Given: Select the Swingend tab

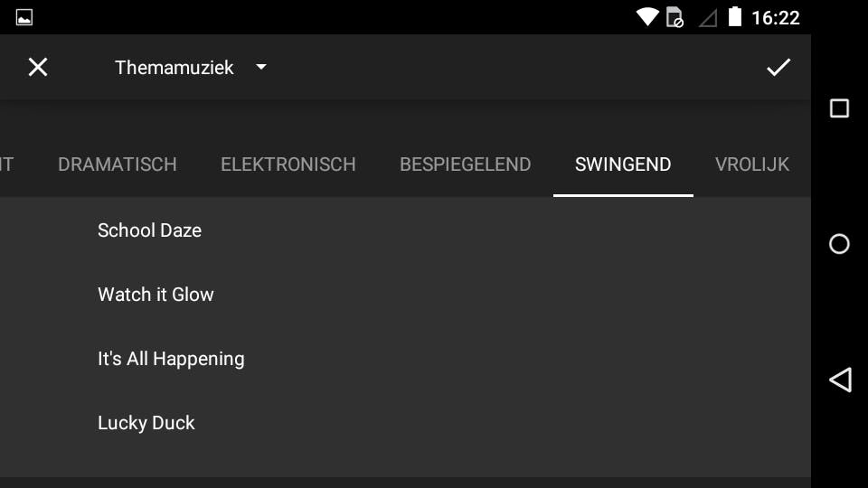Looking at the screenshot, I should 623,164.
